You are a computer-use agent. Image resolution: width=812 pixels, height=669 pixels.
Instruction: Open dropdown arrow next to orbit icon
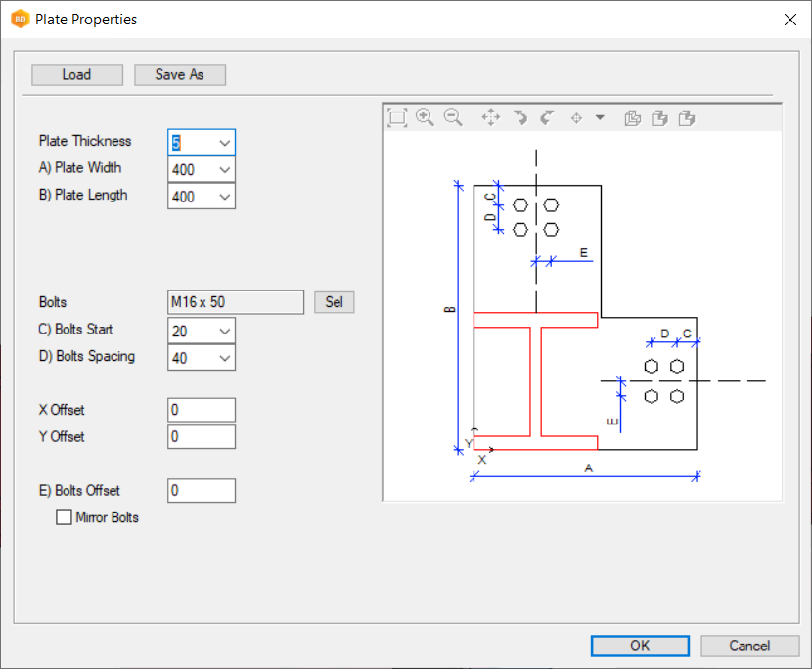pos(600,118)
